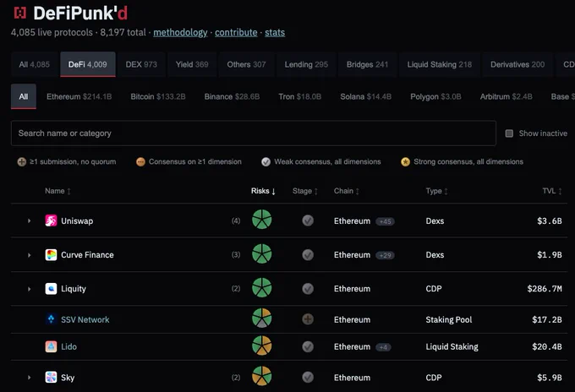Filter by Polygon $3.0B chain

pyautogui.click(x=435, y=96)
